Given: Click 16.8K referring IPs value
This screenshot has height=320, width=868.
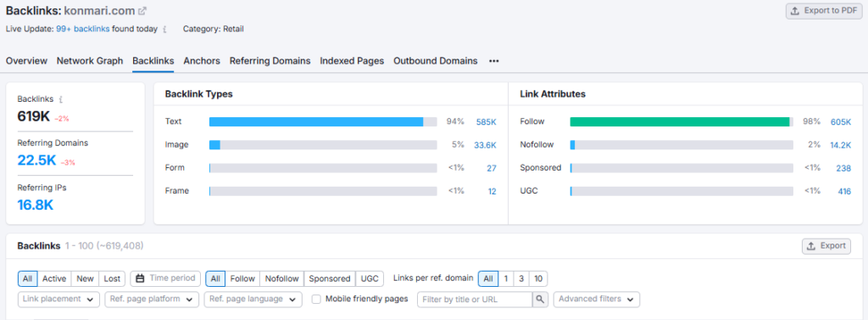Looking at the screenshot, I should [36, 205].
